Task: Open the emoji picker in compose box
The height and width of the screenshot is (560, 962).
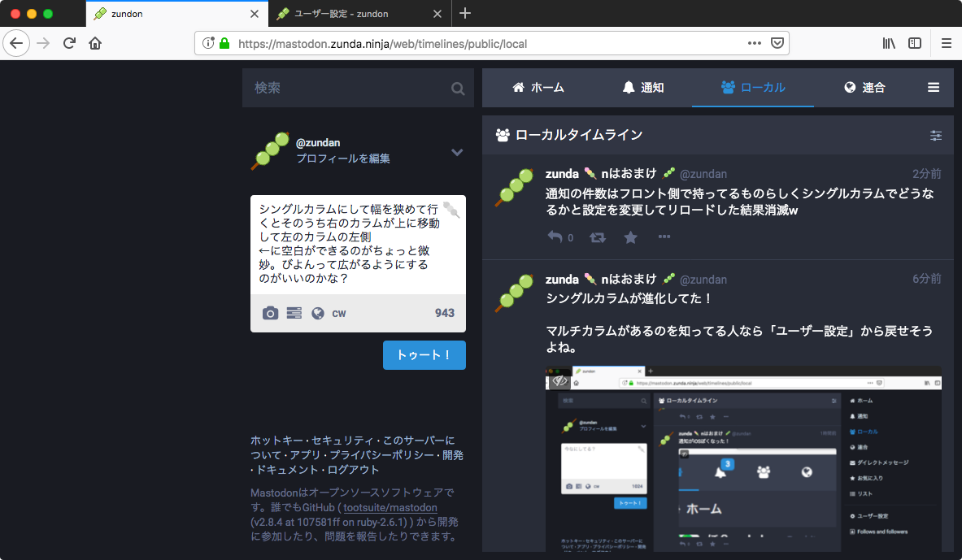Action: pyautogui.click(x=451, y=210)
